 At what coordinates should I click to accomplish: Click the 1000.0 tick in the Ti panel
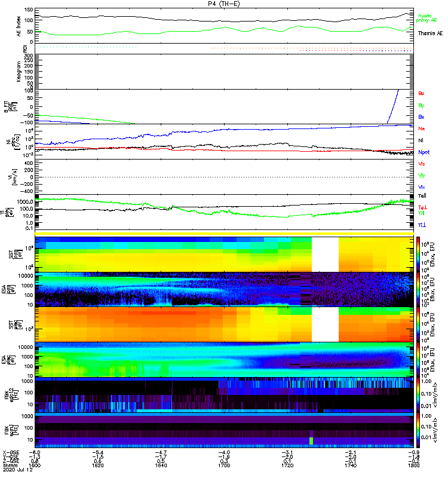[25, 202]
